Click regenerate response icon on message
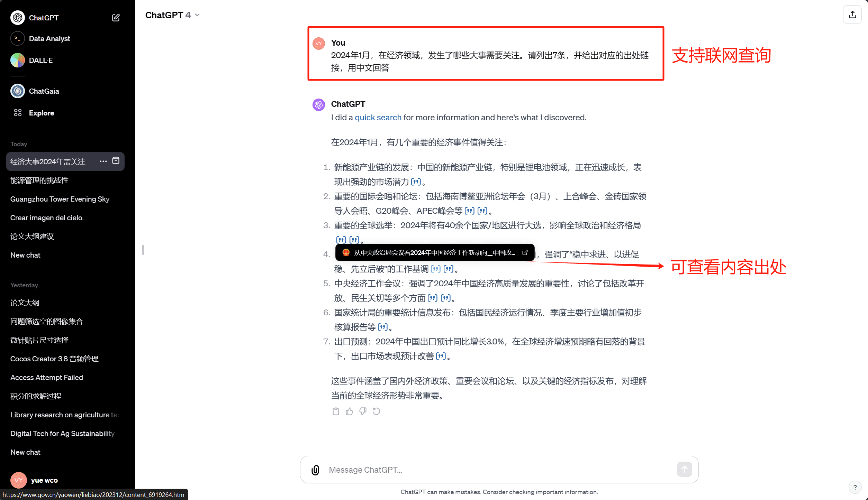This screenshot has width=868, height=500. (377, 410)
